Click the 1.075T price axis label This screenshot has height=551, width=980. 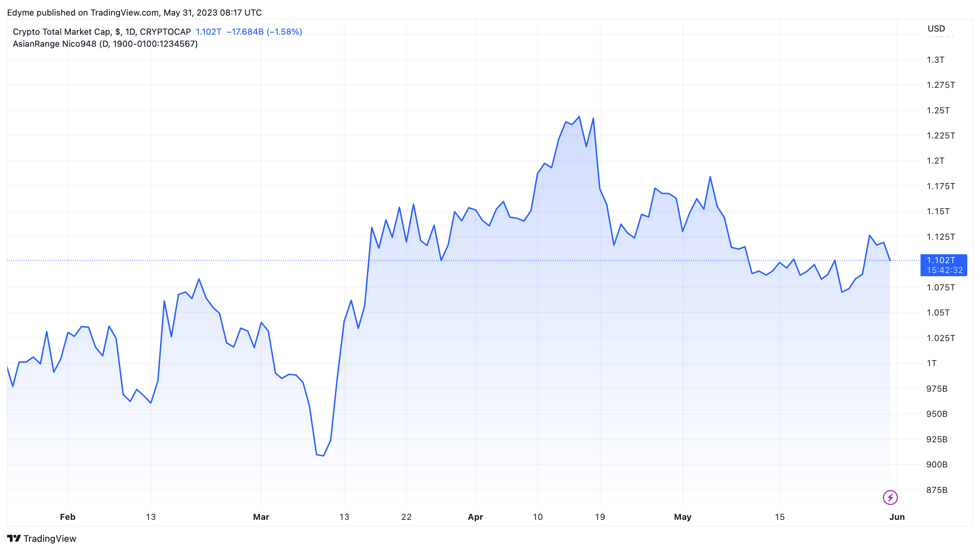point(940,287)
